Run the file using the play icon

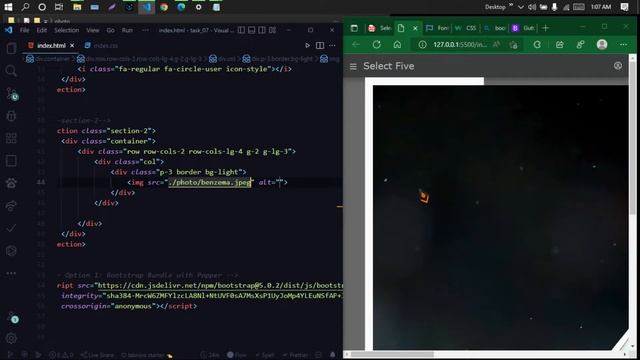(x=307, y=45)
